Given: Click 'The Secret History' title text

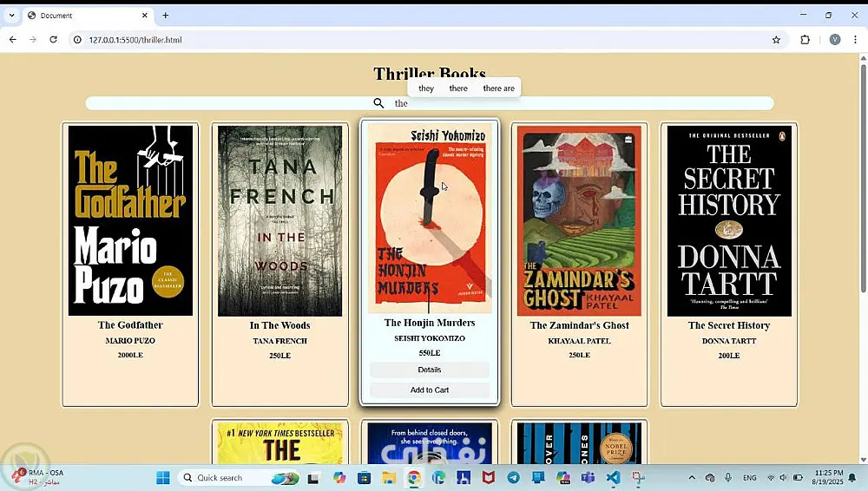Looking at the screenshot, I should point(729,325).
